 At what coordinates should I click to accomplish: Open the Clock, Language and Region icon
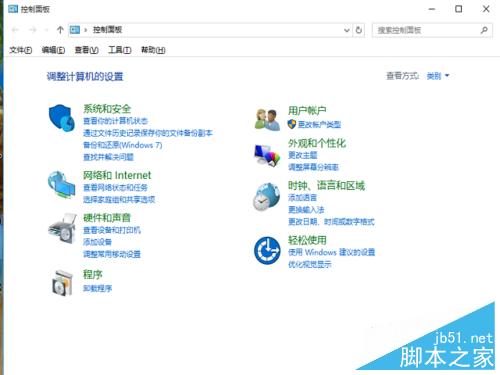click(x=266, y=197)
